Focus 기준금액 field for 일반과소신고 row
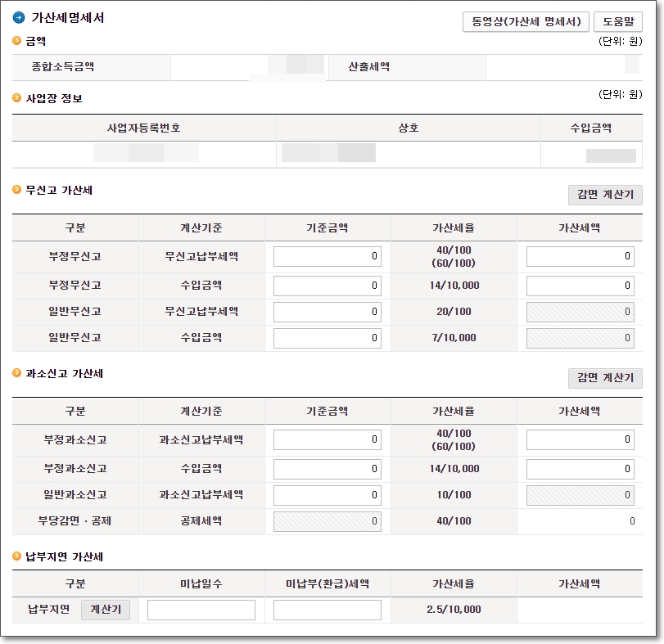 click(327, 495)
